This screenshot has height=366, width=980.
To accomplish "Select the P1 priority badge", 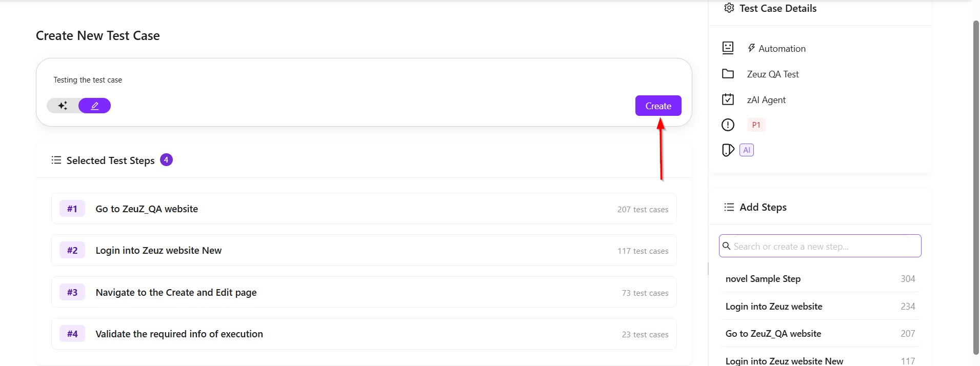I will tap(756, 125).
